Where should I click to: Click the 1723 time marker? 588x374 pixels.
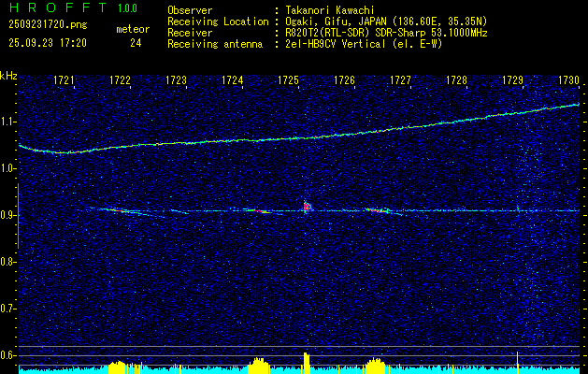point(176,81)
